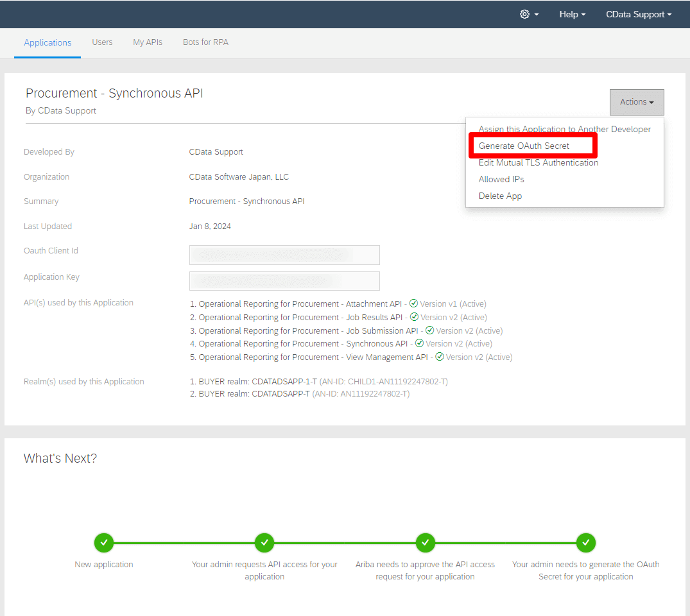Click the Ariba approval step checkmark
The image size is (690, 616).
[x=425, y=543]
